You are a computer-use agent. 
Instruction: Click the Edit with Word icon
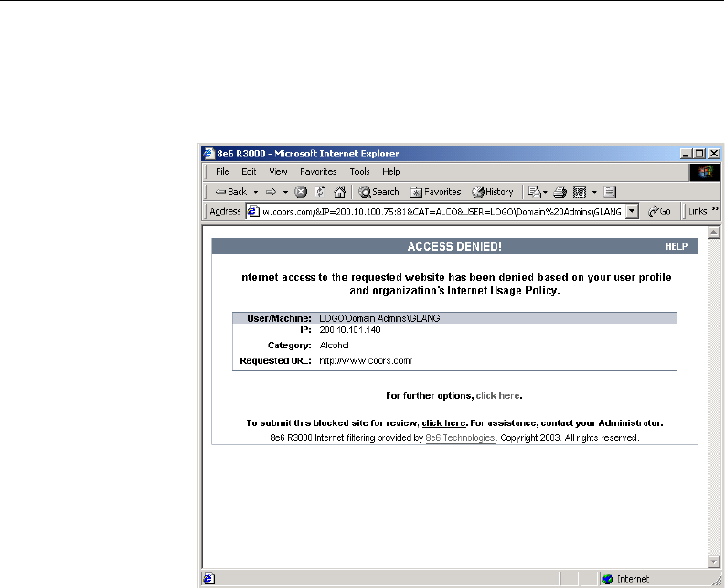pos(580,191)
